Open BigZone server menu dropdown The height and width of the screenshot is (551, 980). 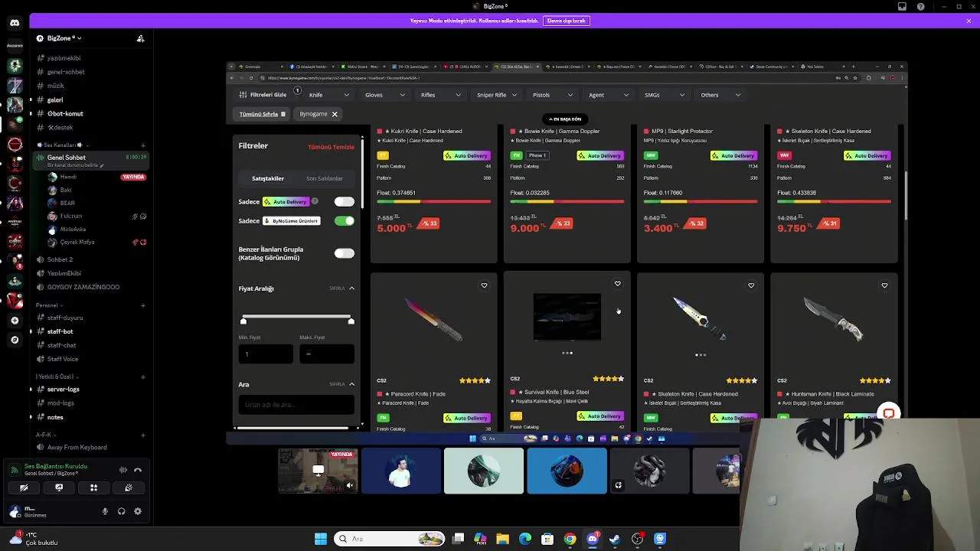64,38
